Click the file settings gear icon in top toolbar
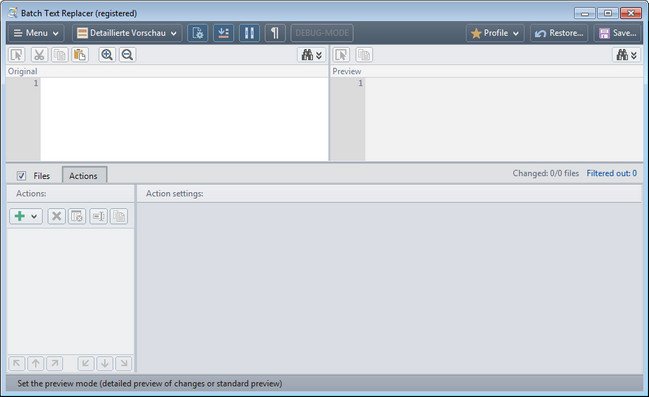649x397 pixels. [x=198, y=33]
